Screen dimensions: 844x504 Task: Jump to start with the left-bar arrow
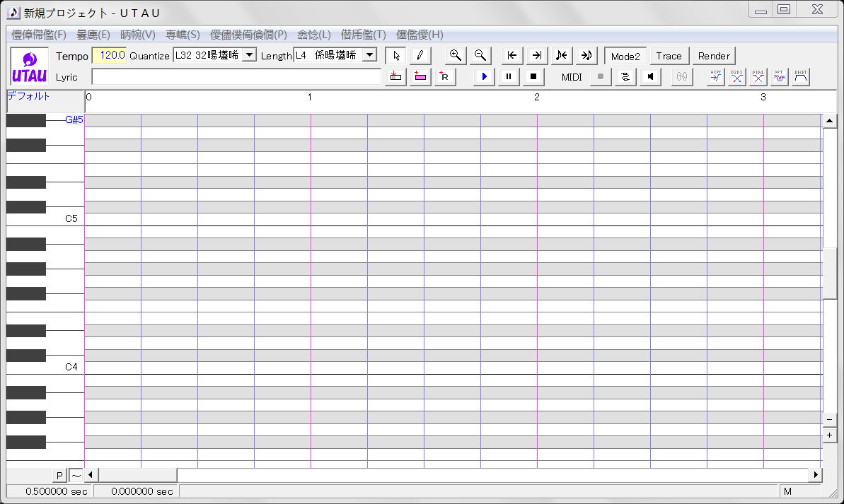point(512,55)
